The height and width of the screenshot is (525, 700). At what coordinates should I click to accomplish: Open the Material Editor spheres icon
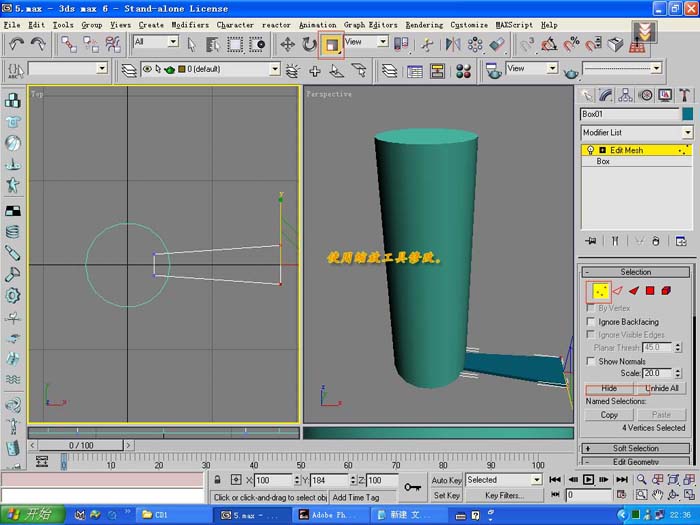tap(463, 71)
